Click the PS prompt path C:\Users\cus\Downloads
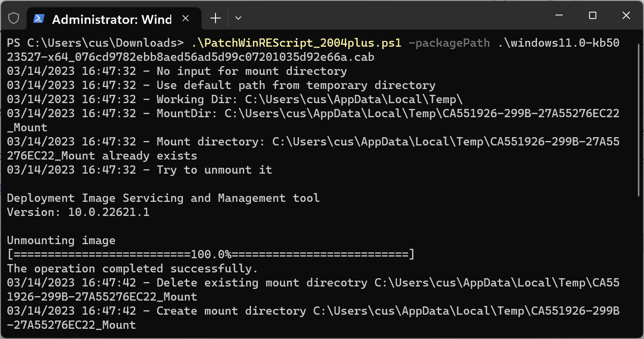 coord(92,42)
